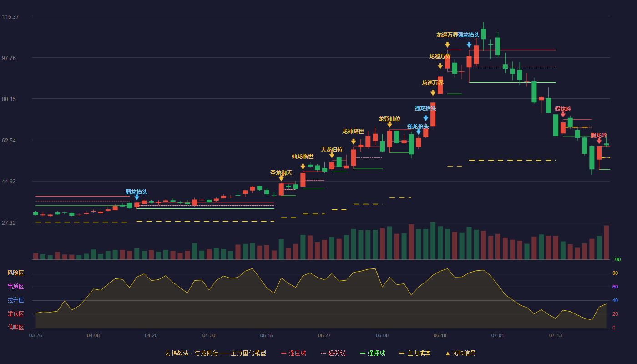Click the 04-08 date label

pos(93,335)
